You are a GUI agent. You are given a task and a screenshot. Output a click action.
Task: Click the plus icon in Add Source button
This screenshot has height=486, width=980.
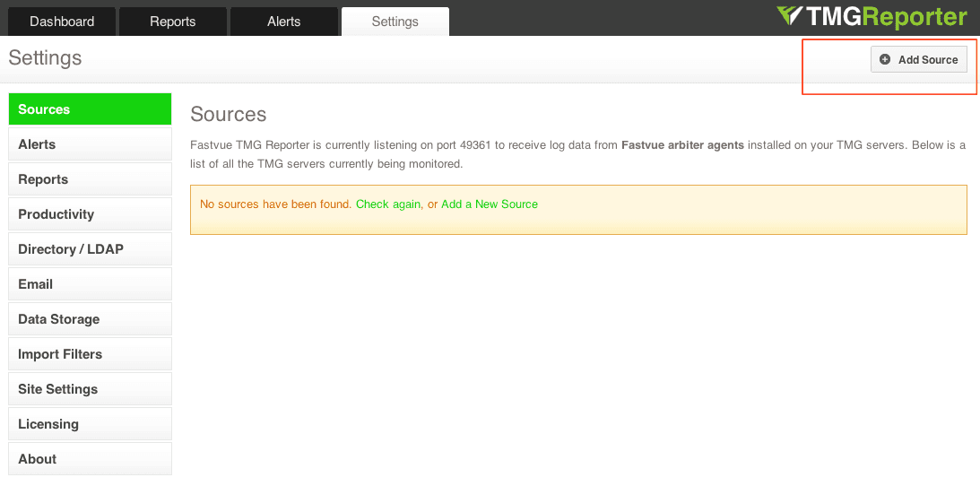coord(884,60)
